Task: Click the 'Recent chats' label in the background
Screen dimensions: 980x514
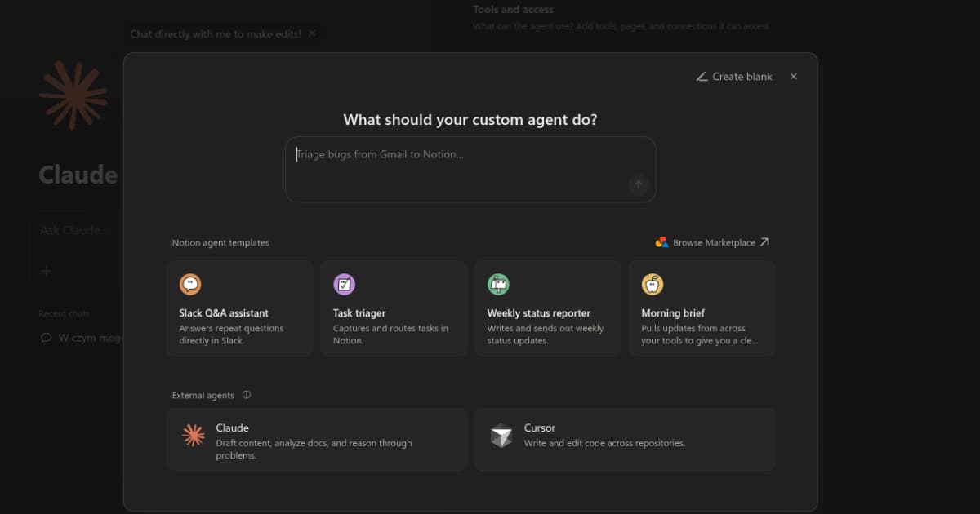Action: click(x=64, y=313)
